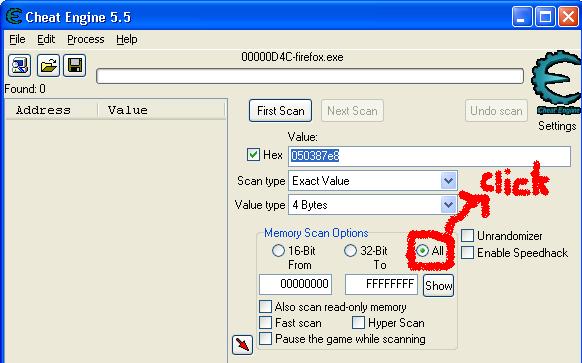Minimize the Cheat Engine window
The width and height of the screenshot is (582, 363).
coord(521,17)
